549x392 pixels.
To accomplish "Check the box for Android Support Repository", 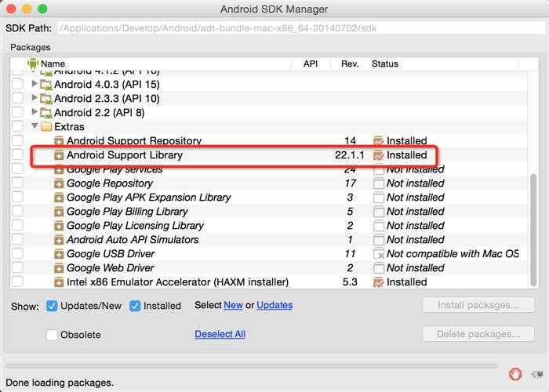I will (x=17, y=140).
